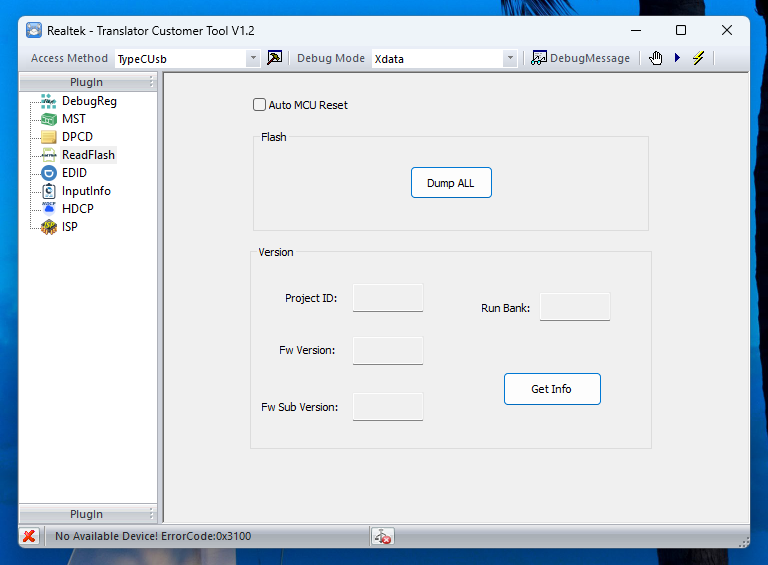Click the bottom PlugIn header grip

pyautogui.click(x=151, y=514)
